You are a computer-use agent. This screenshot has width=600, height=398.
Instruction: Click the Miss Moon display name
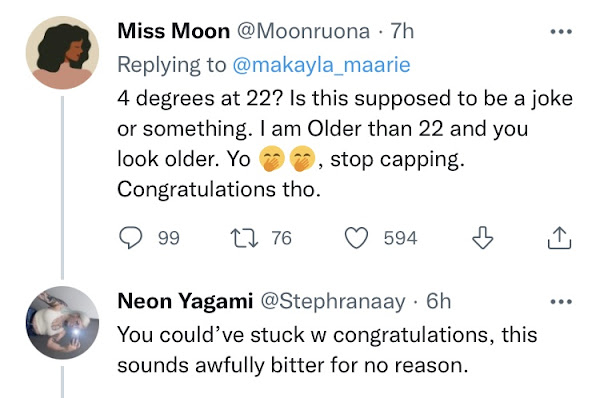(x=173, y=31)
